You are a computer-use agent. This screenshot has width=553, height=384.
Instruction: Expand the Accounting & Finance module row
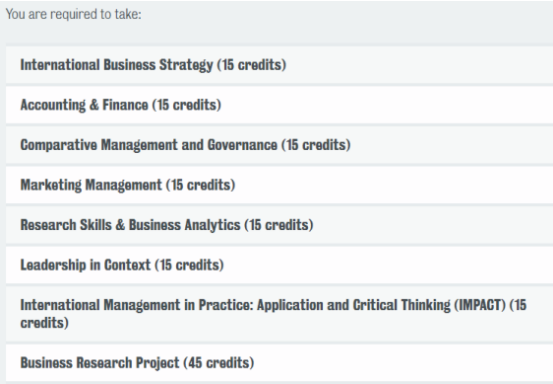click(x=279, y=105)
